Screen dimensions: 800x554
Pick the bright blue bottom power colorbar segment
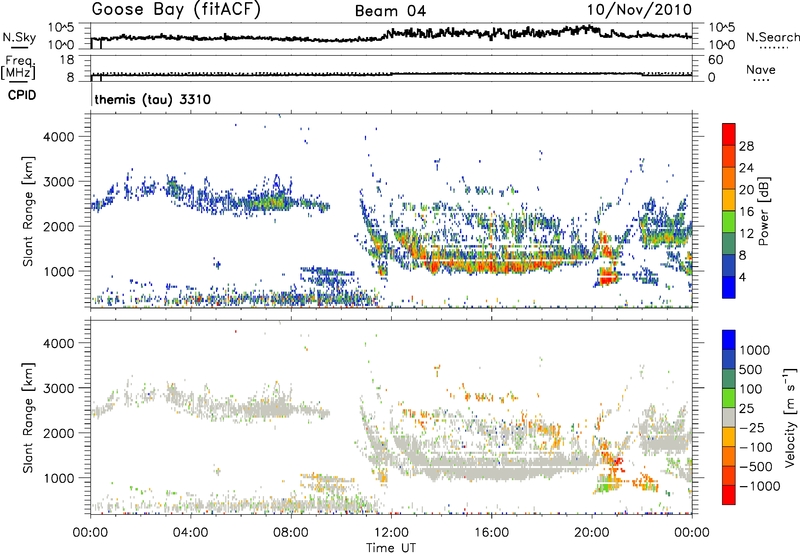(729, 288)
